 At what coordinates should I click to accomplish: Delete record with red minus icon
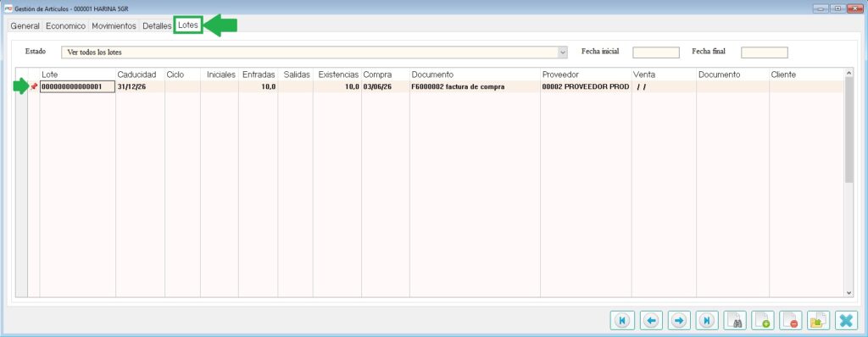coord(791,320)
